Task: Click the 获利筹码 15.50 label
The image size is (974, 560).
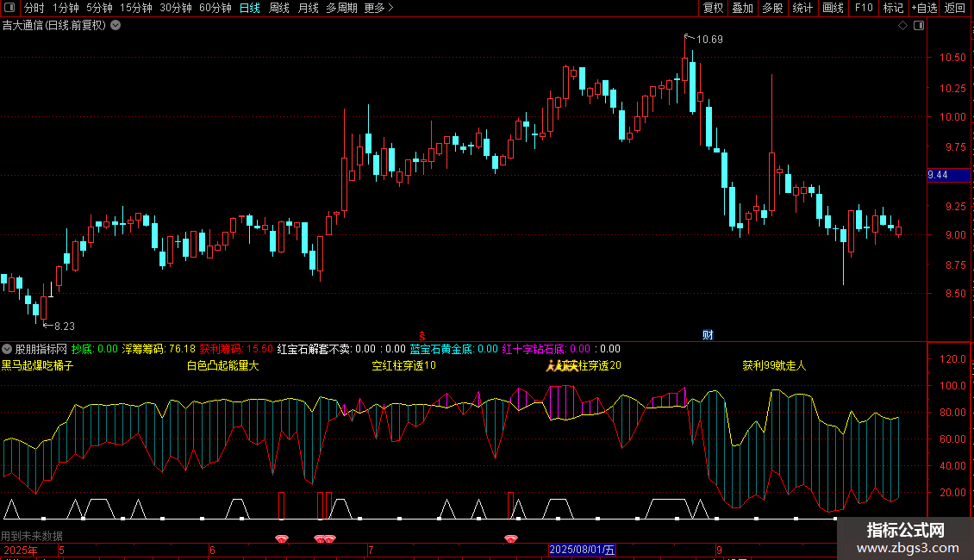Action: click(236, 349)
